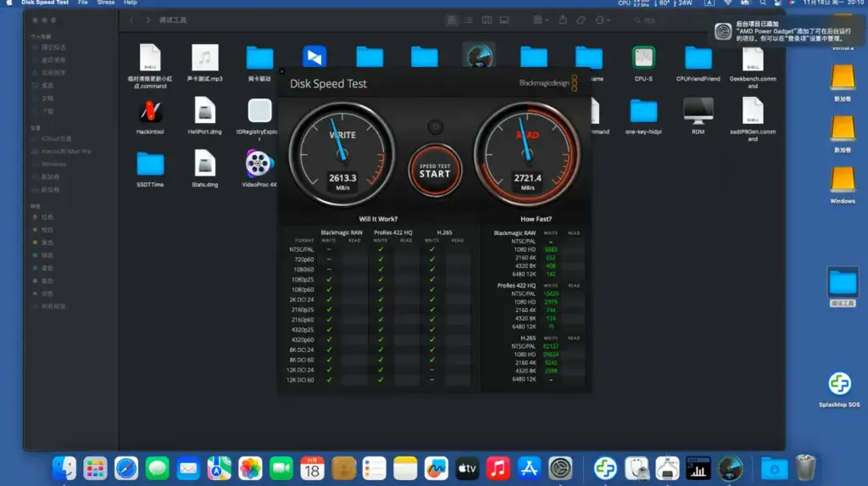Select the Geekbench.command file
Screen dimensions: 868x486
point(753,66)
